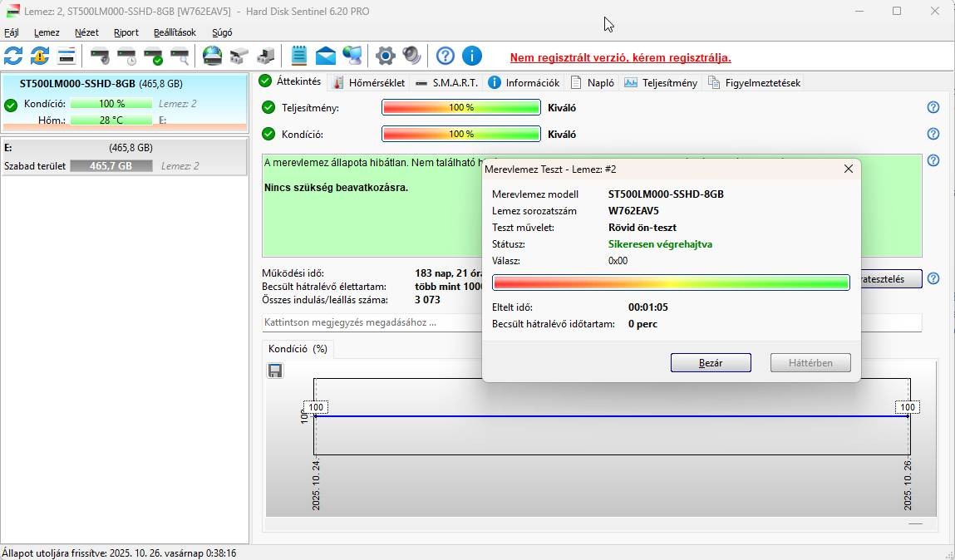955x560 pixels.
Task: Click the floppy save icon above chart
Action: coord(274,370)
